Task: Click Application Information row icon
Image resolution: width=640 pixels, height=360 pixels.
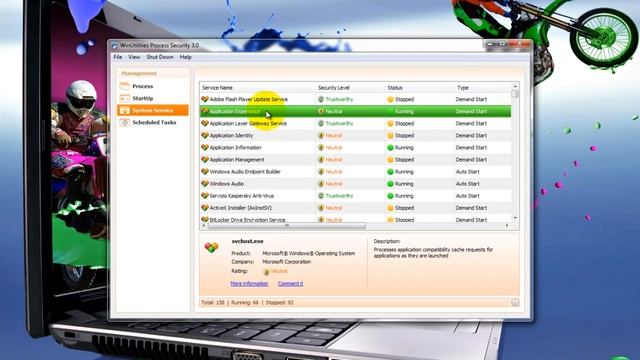Action: [x=205, y=147]
